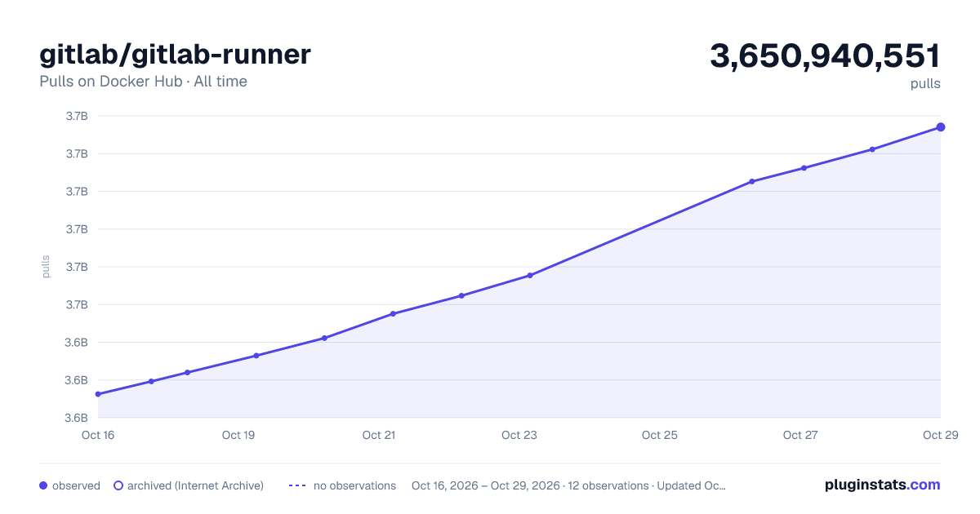
Task: Click the "no observations" legend text
Action: (354, 485)
